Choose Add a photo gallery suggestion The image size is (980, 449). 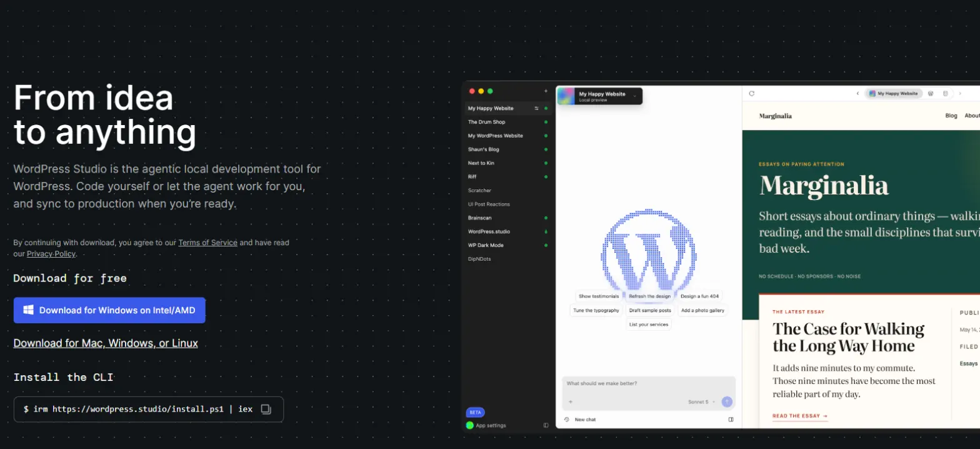[x=702, y=310]
